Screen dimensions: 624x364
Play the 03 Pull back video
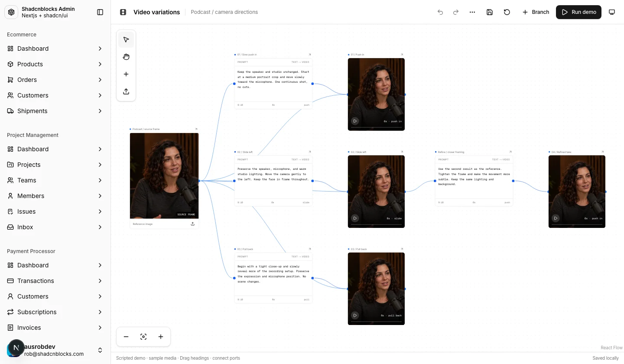click(355, 315)
